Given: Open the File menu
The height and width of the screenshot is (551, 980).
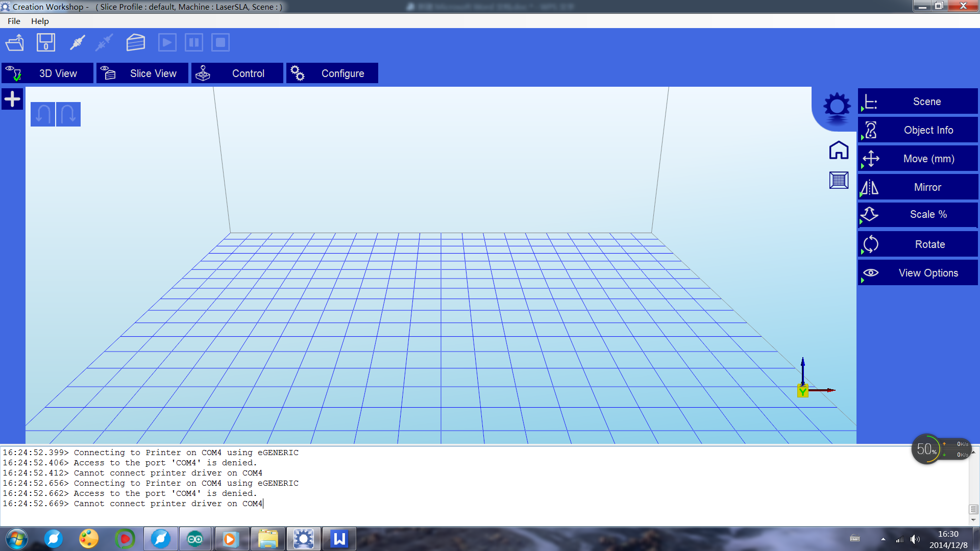Looking at the screenshot, I should [x=14, y=21].
